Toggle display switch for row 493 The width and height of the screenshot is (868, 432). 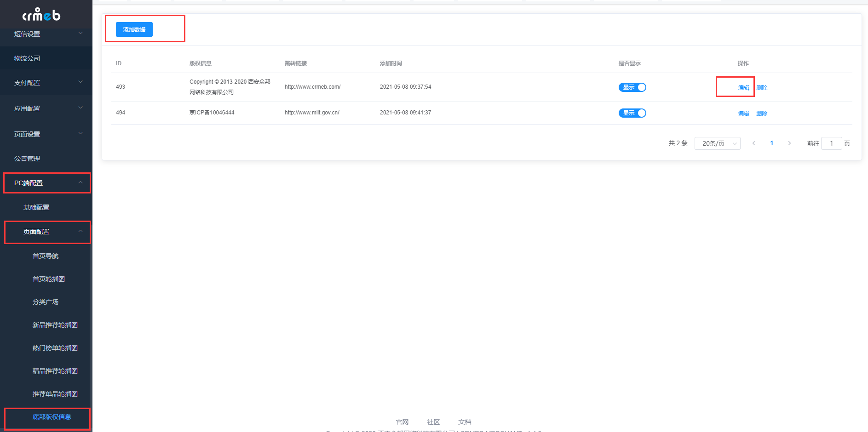[x=632, y=87]
